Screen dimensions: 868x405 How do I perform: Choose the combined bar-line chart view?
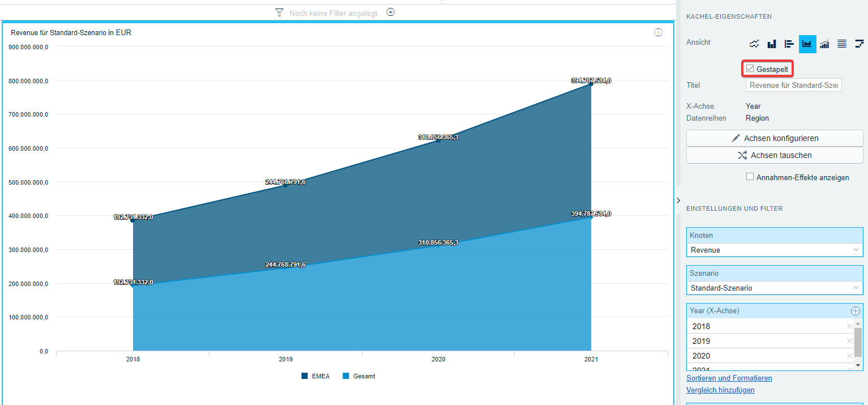click(x=824, y=44)
